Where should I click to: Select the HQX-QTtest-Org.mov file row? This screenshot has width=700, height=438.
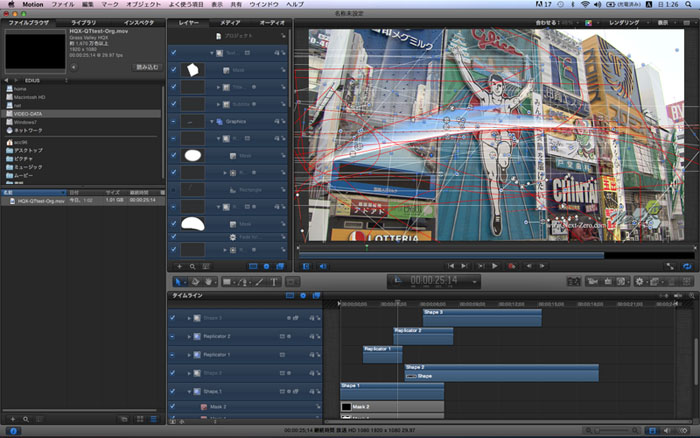[x=83, y=201]
